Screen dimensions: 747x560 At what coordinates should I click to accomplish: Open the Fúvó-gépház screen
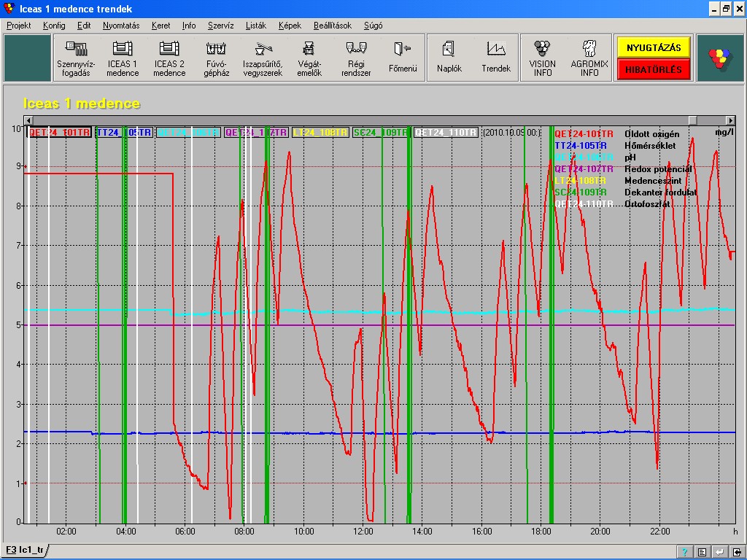point(216,58)
